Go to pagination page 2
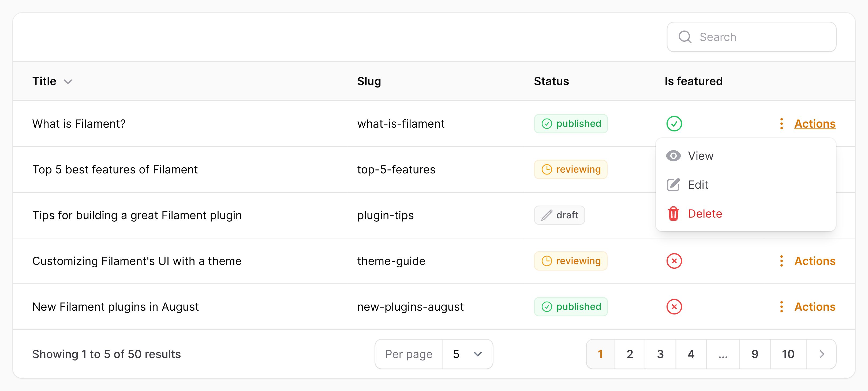This screenshot has width=868, height=391. (630, 354)
